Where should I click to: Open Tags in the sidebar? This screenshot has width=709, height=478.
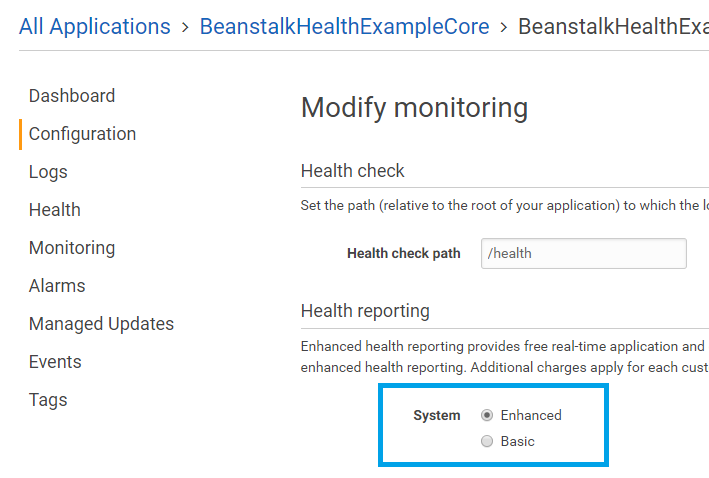click(x=48, y=400)
